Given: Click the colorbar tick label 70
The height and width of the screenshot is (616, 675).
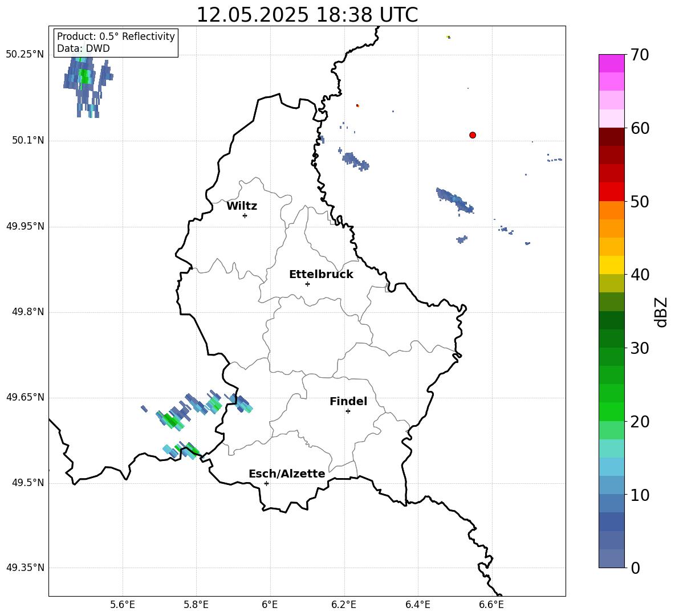Looking at the screenshot, I should point(640,55).
